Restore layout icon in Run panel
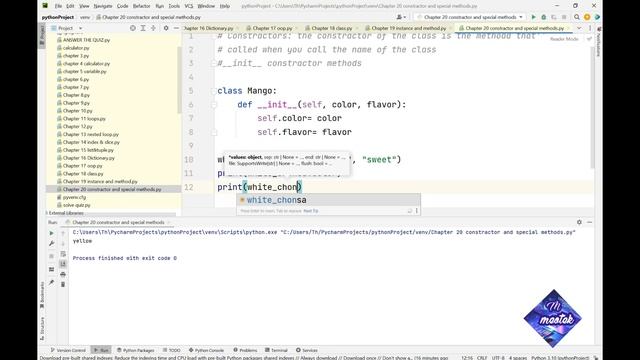640x360 pixels. pyautogui.click(x=51, y=269)
